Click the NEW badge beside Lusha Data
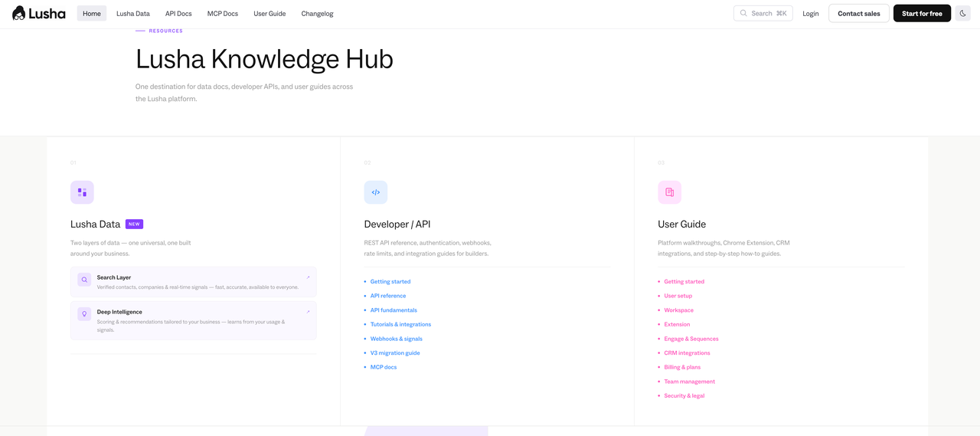This screenshot has width=980, height=436. click(134, 224)
